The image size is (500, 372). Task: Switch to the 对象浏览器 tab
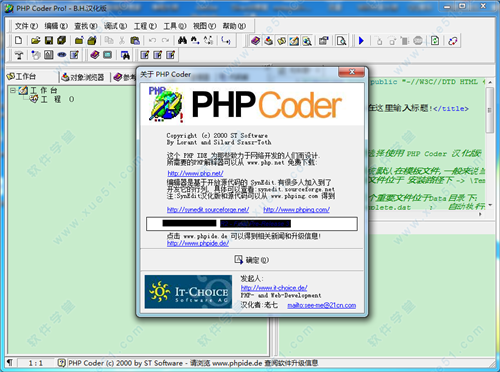[x=83, y=77]
